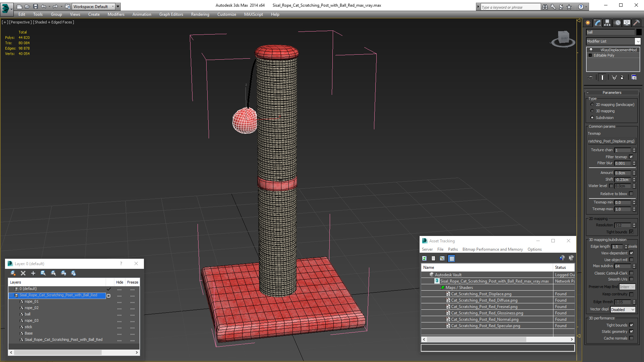Toggle Use object mtl checkbox
This screenshot has width=644, height=362.
[631, 260]
